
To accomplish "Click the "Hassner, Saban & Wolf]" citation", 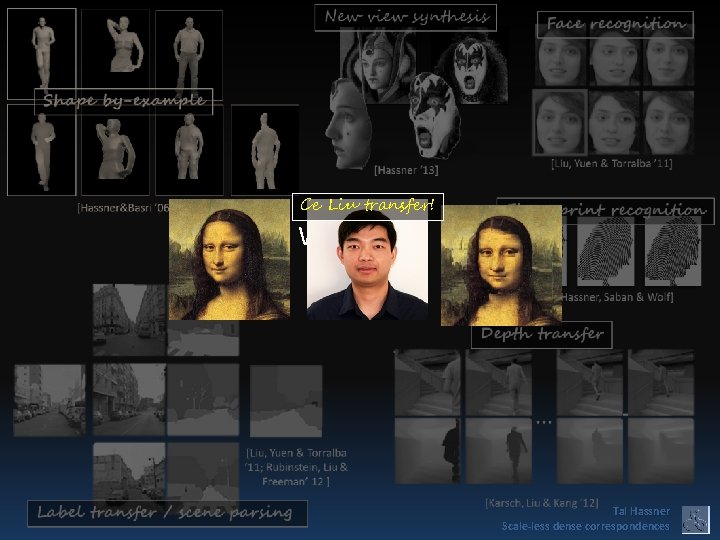I will pyautogui.click(x=618, y=298).
